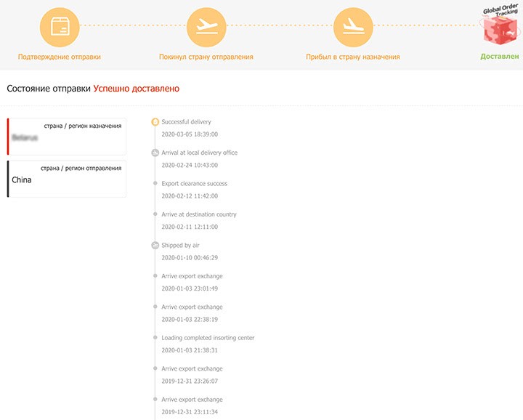523x420 pixels.
Task: Select the 'Покинул страну отправления' step label
Action: pos(206,57)
